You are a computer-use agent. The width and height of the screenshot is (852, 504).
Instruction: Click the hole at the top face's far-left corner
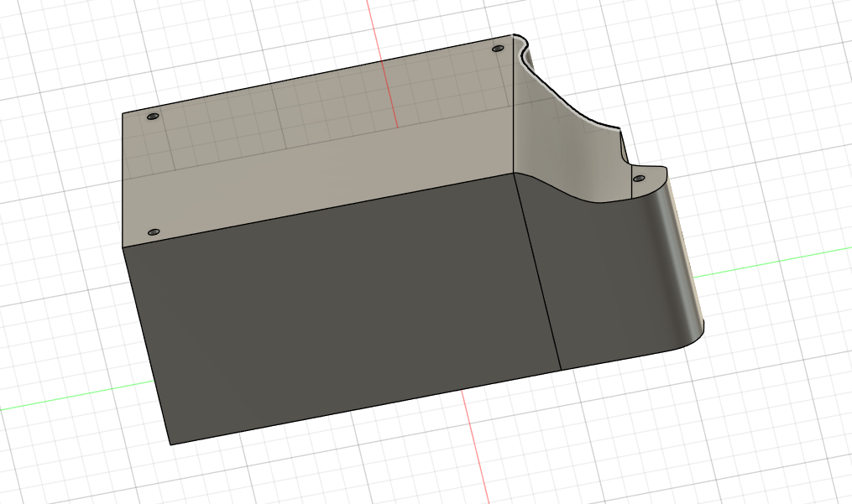(x=152, y=117)
